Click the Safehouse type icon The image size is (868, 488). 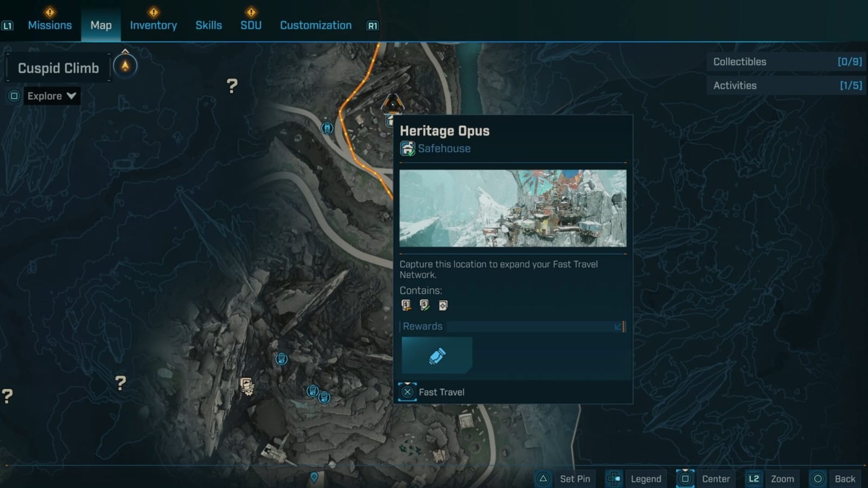point(407,149)
